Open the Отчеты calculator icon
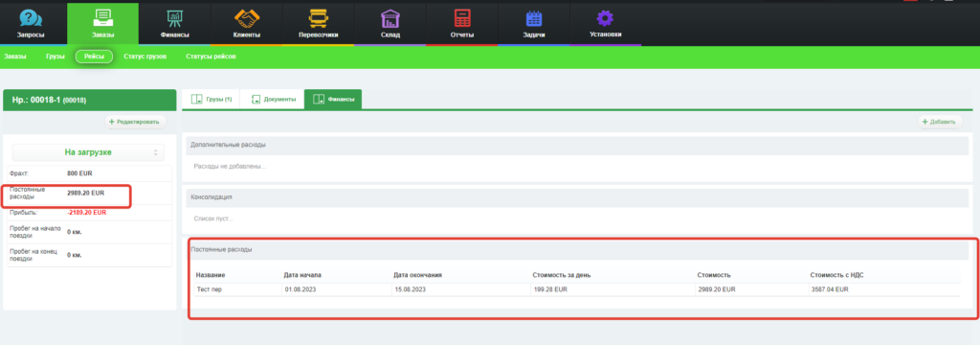This screenshot has height=345, width=980. pos(462,18)
